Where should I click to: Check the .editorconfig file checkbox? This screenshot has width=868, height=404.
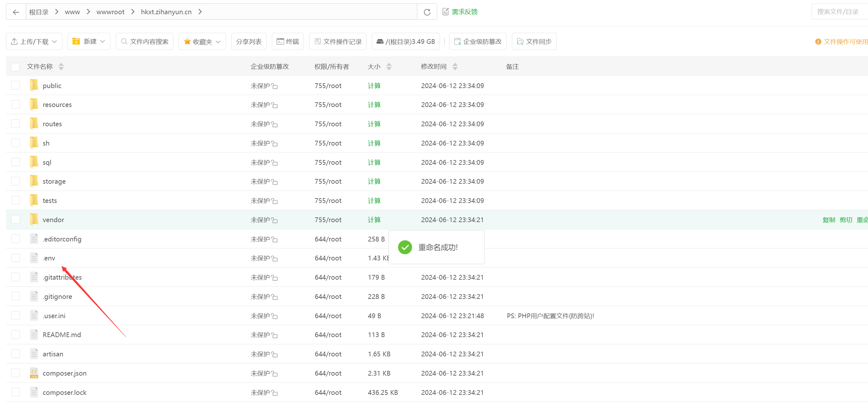coord(15,239)
